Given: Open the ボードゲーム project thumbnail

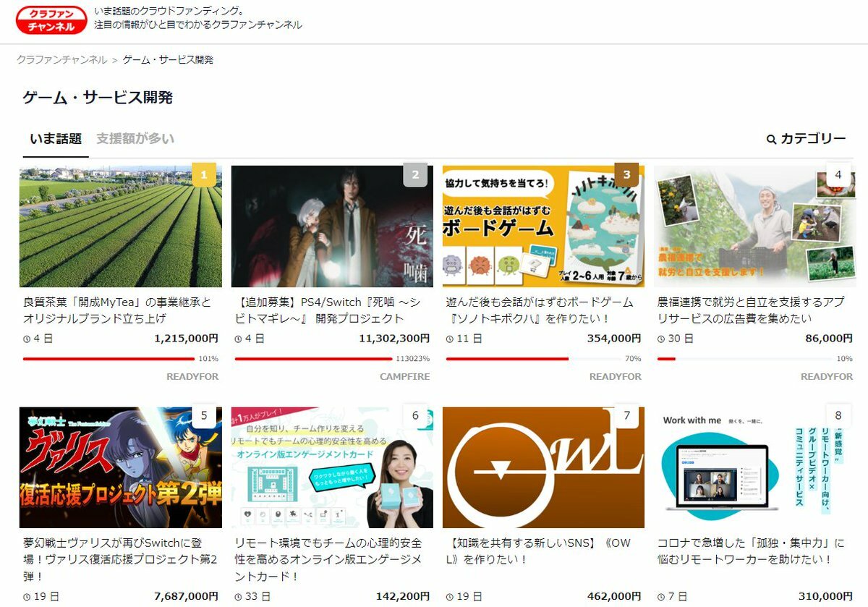Looking at the screenshot, I should coord(543,226).
